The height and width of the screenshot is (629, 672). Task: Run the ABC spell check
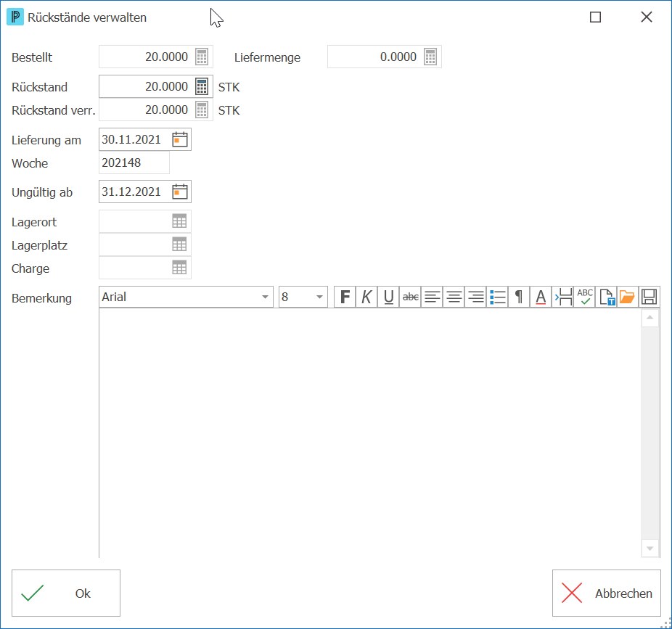coord(585,297)
